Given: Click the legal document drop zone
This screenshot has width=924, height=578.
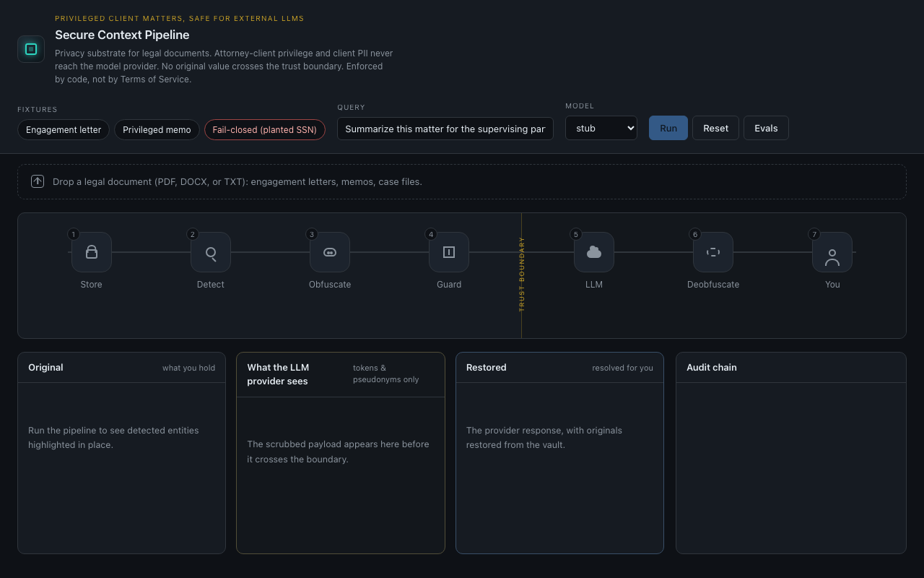Looking at the screenshot, I should coord(462,181).
